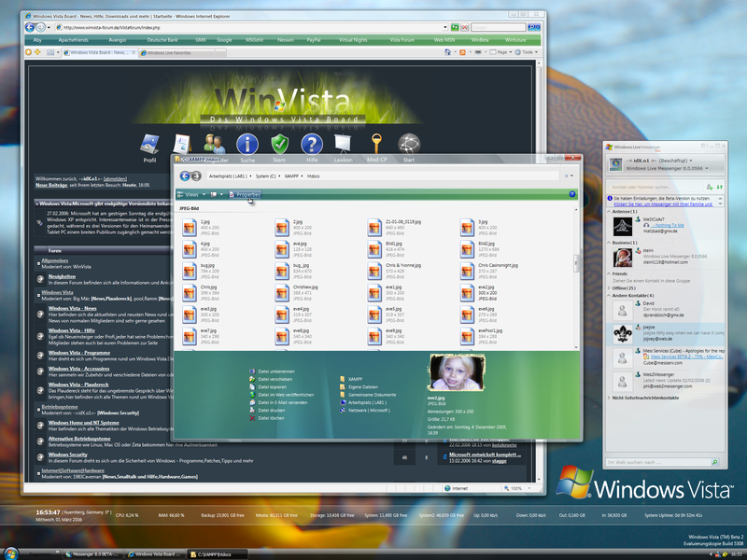Click the Messenger contact search field
Screen dimensions: 747x560
(x=654, y=186)
